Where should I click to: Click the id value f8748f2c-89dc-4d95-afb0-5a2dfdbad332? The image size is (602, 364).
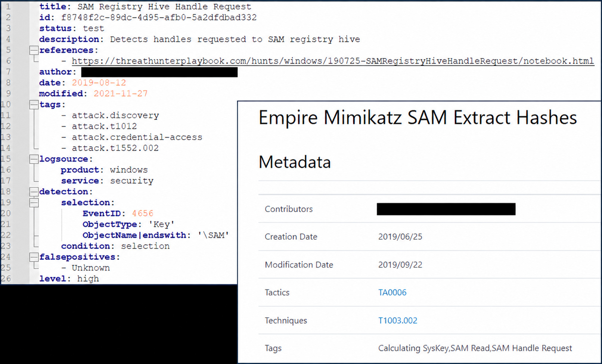point(159,18)
